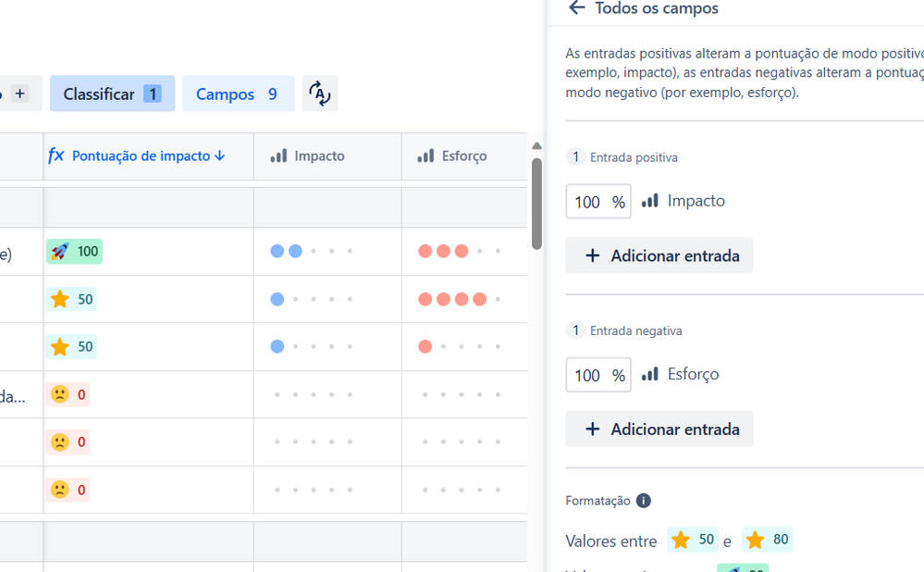Click the info icon next to Formatação
Image resolution: width=924 pixels, height=572 pixels.
644,500
